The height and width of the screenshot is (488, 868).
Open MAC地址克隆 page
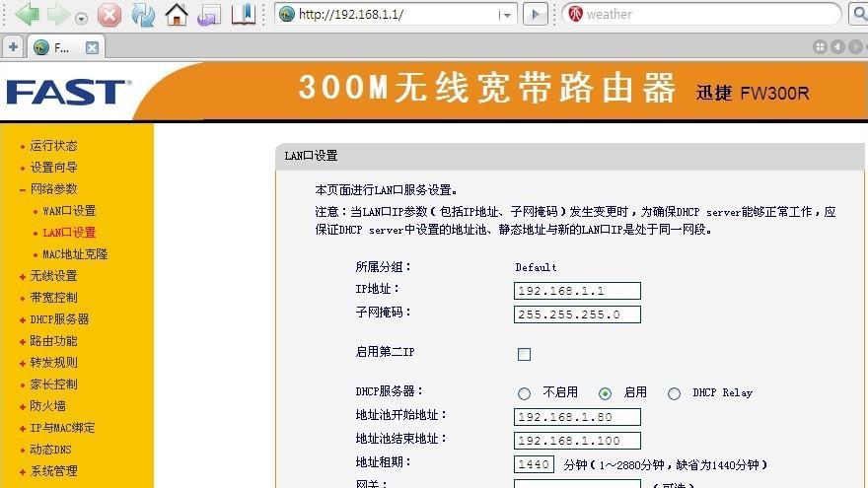[75, 254]
